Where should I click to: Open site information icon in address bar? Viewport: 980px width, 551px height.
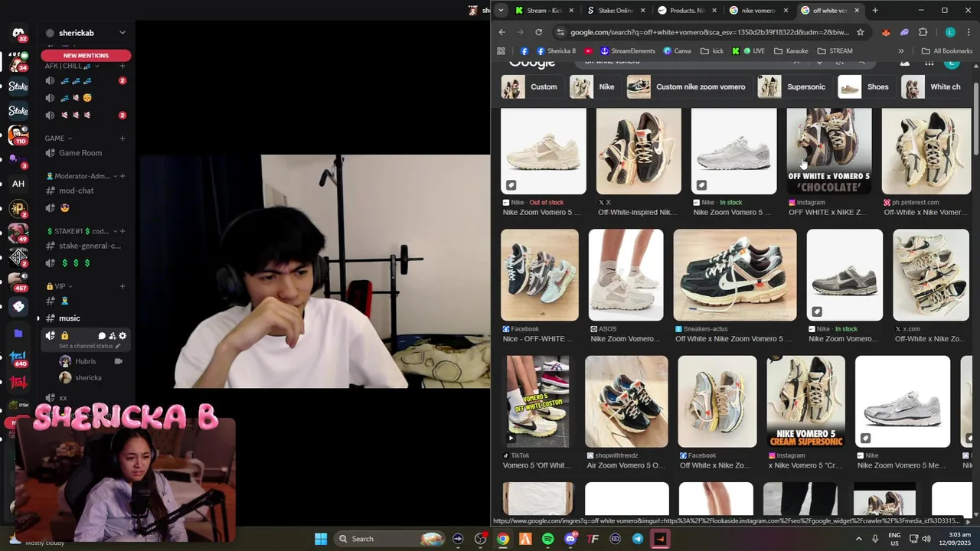[x=560, y=32]
